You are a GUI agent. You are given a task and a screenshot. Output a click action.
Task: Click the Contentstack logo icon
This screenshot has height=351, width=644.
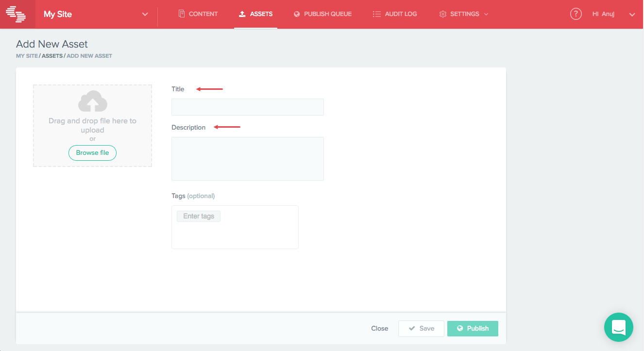(x=16, y=14)
